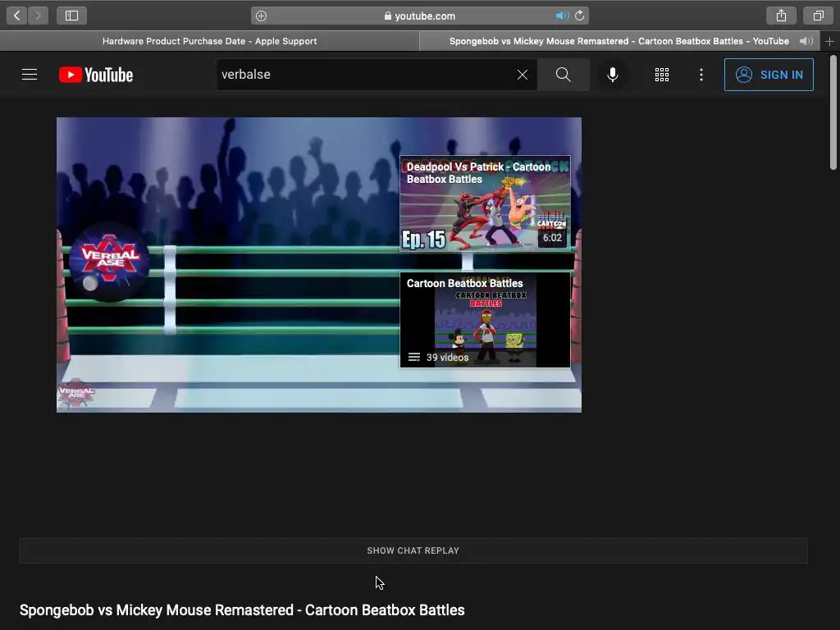Open the YouTube apps grid

(x=662, y=75)
